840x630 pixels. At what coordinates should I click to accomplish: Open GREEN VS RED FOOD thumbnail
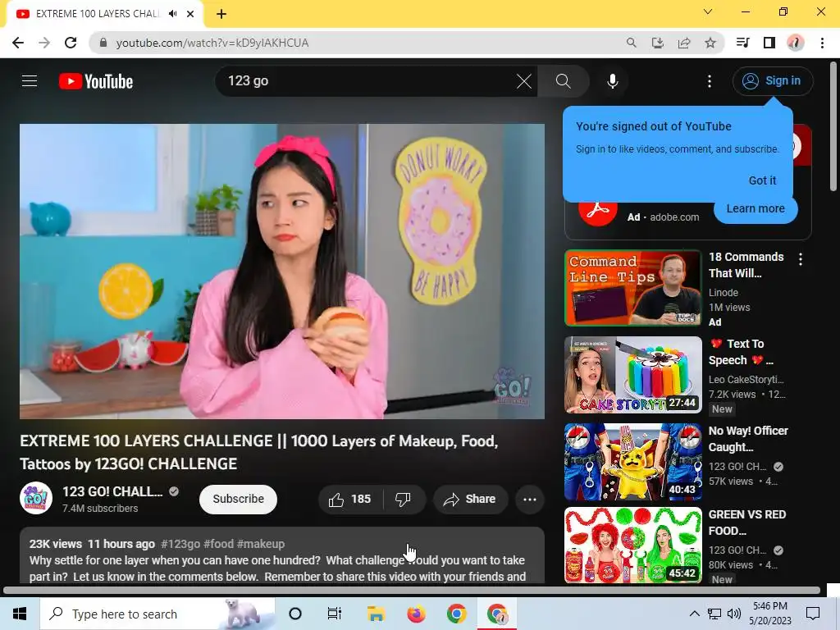point(632,545)
